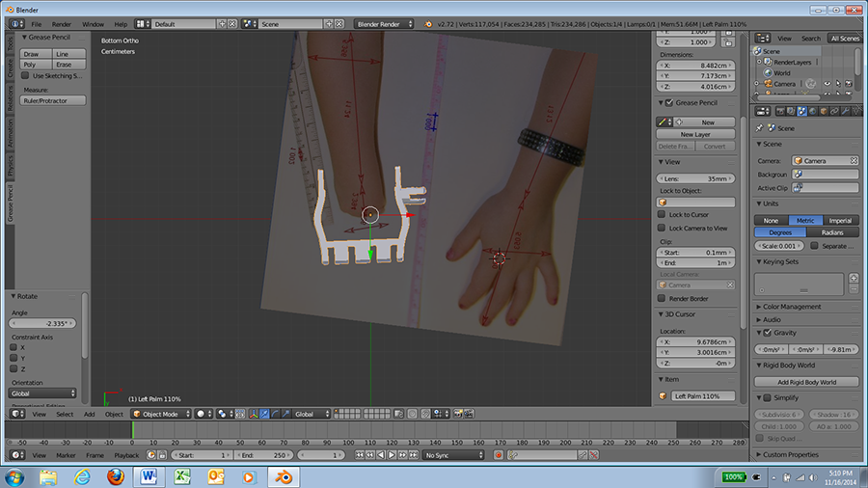
Task: Select the viewport shading sphere icon
Action: coord(201,414)
